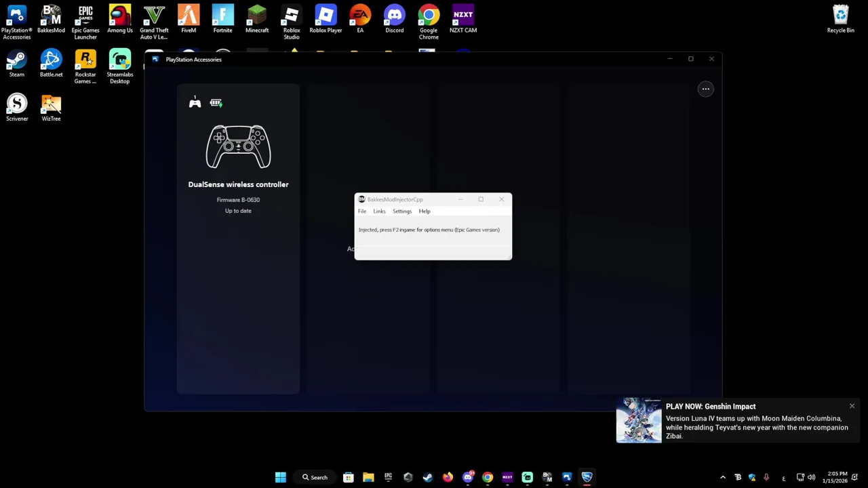868x488 pixels.
Task: Expand the hidden system tray icons
Action: pos(722,477)
